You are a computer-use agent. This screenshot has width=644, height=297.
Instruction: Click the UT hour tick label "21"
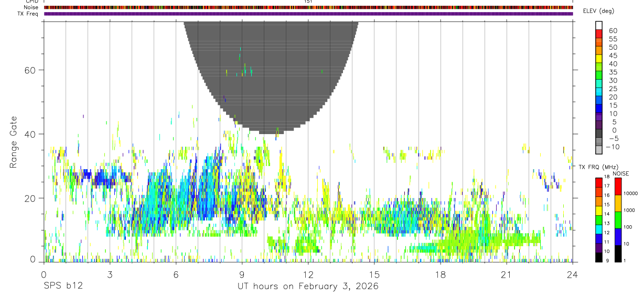(x=506, y=274)
